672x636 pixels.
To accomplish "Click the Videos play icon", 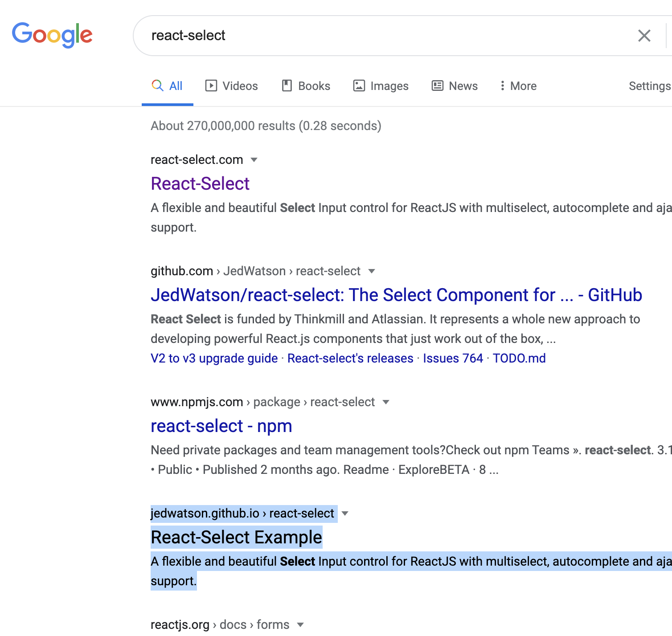I will pos(212,86).
